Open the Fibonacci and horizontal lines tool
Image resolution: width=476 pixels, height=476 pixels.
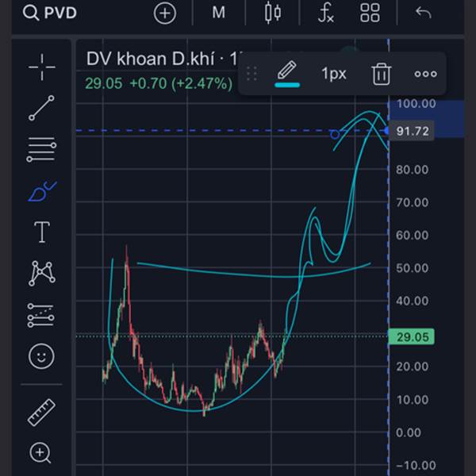[41, 149]
